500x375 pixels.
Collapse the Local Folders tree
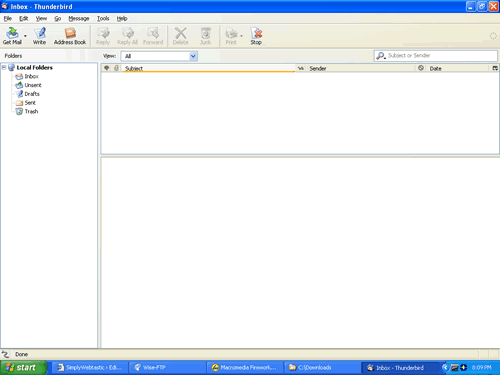[x=4, y=67]
